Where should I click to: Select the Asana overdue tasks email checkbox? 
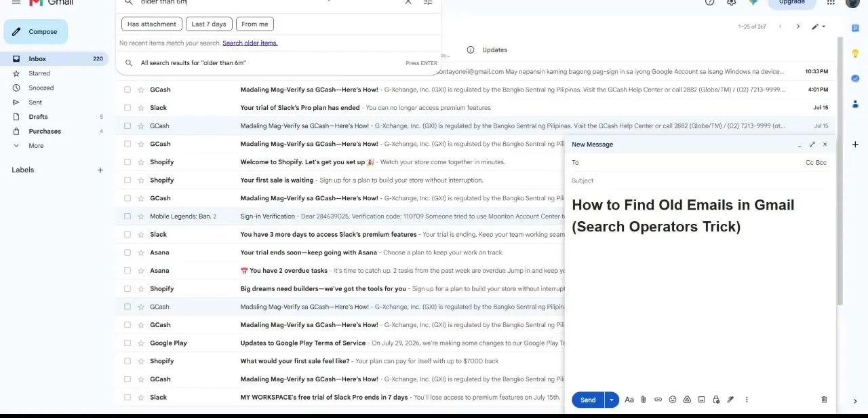(127, 271)
